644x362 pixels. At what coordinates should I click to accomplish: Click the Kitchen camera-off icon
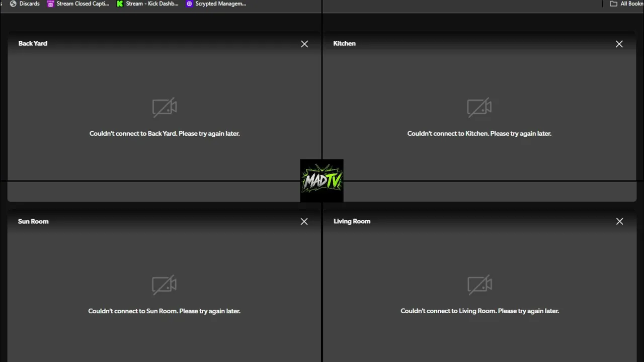479,107
